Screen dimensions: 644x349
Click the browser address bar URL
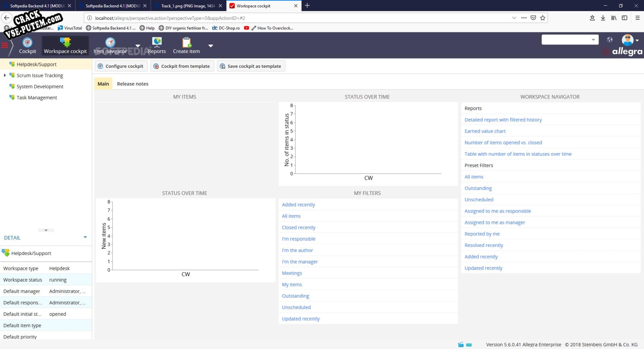click(170, 18)
